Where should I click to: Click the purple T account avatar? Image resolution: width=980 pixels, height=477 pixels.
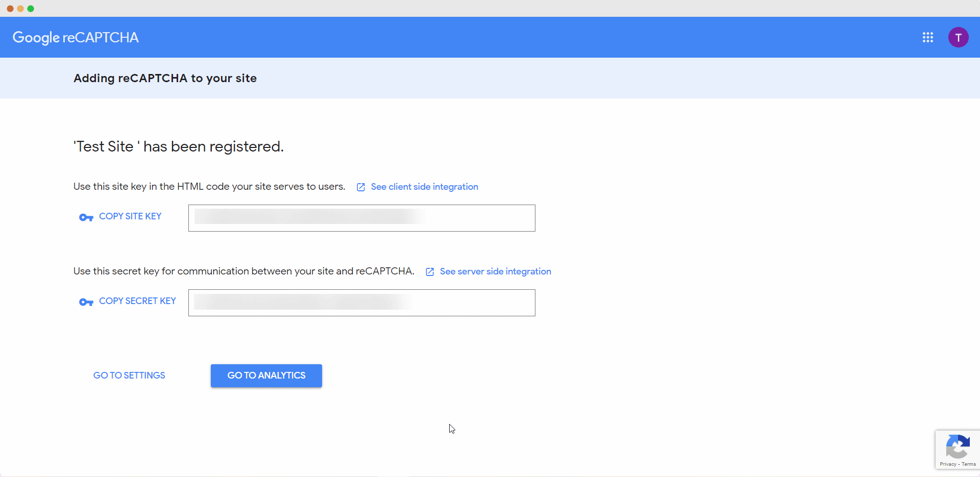coord(958,37)
